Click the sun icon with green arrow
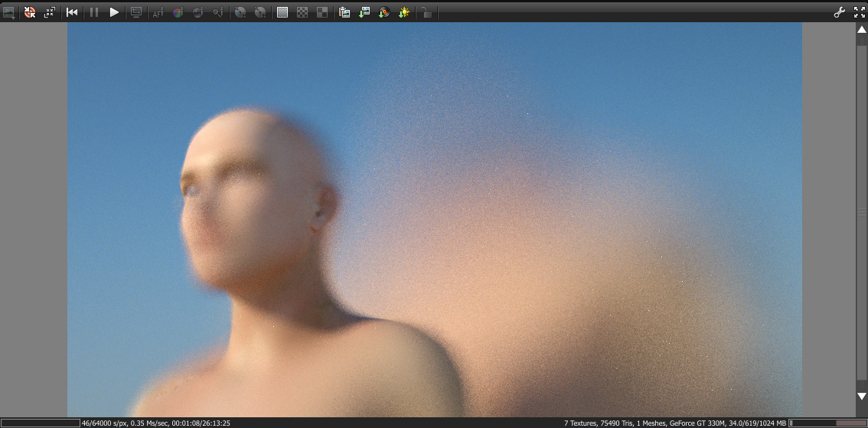 pos(405,12)
